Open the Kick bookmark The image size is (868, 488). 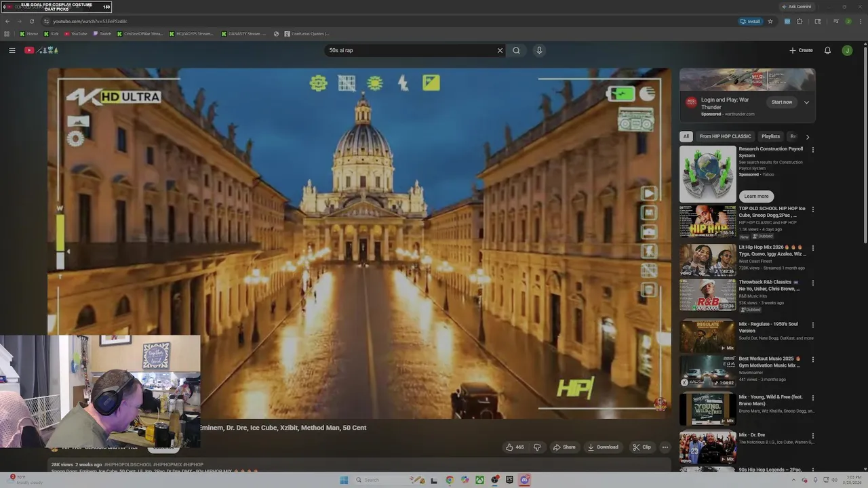(x=52, y=33)
